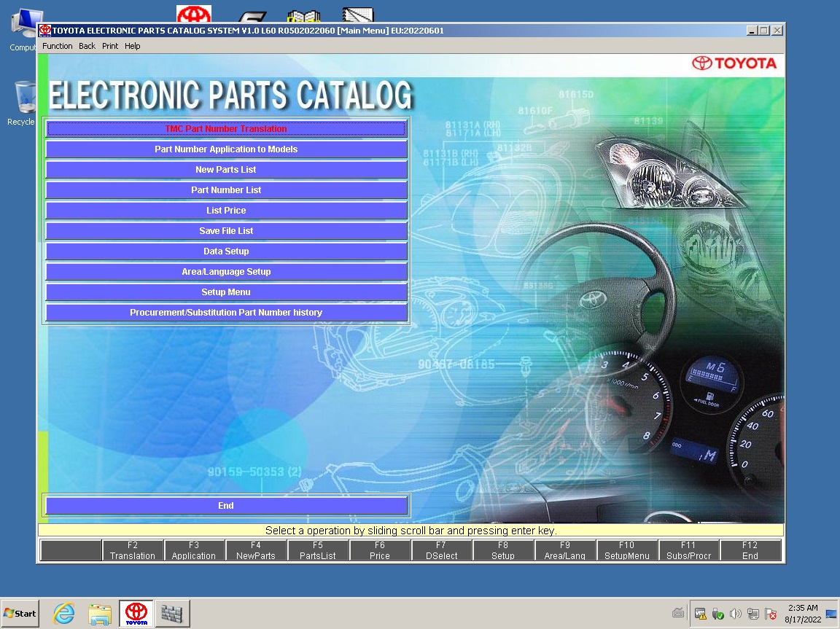Click the F10 SetupMenu function key
The height and width of the screenshot is (629, 840).
click(x=627, y=550)
